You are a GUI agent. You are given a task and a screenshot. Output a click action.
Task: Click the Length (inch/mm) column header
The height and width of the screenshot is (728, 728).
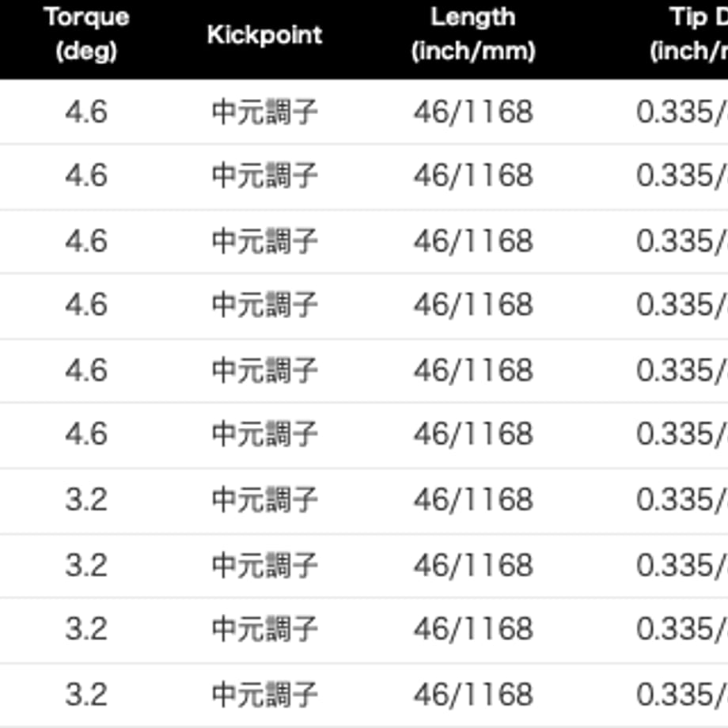coord(473,34)
